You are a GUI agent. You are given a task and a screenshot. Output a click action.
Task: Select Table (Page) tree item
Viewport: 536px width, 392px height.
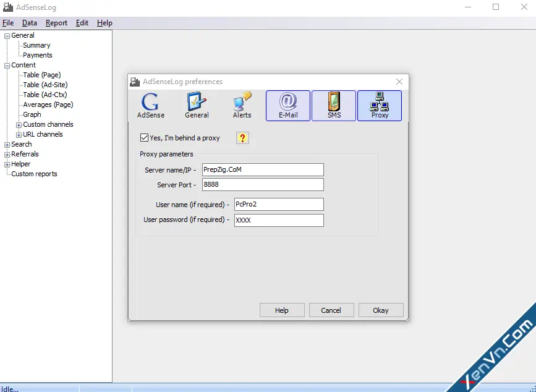(42, 75)
